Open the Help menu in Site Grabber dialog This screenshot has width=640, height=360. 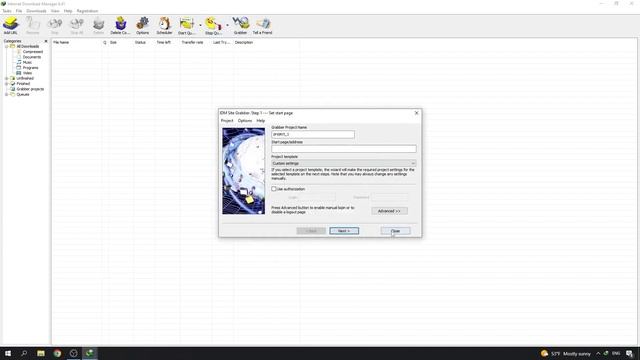(x=260, y=121)
